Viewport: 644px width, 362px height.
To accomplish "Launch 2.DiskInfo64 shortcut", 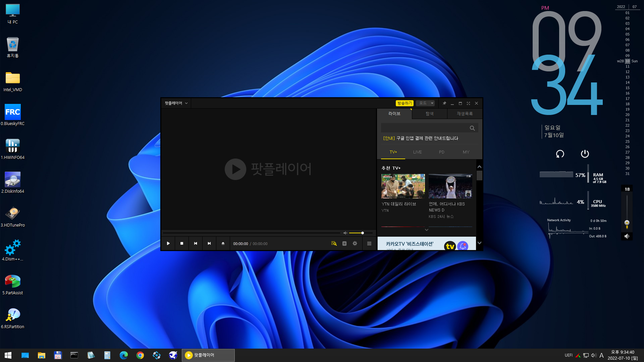I will (13, 183).
